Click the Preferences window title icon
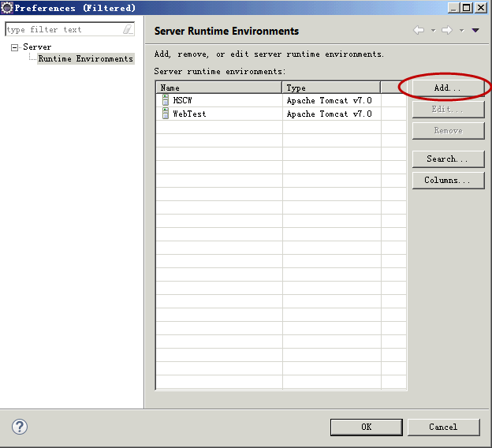Image resolution: width=492 pixels, height=448 pixels. 7,8
